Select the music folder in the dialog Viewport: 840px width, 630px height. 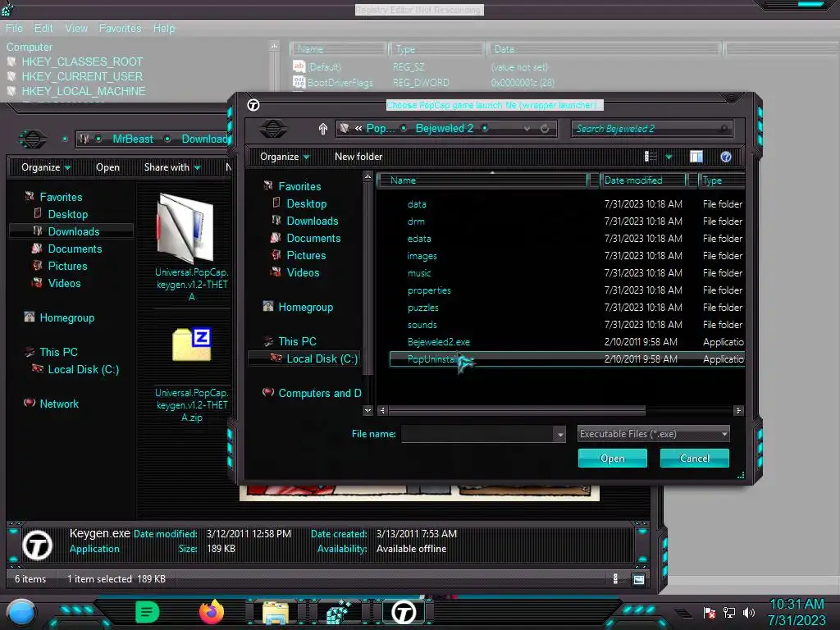pos(419,273)
